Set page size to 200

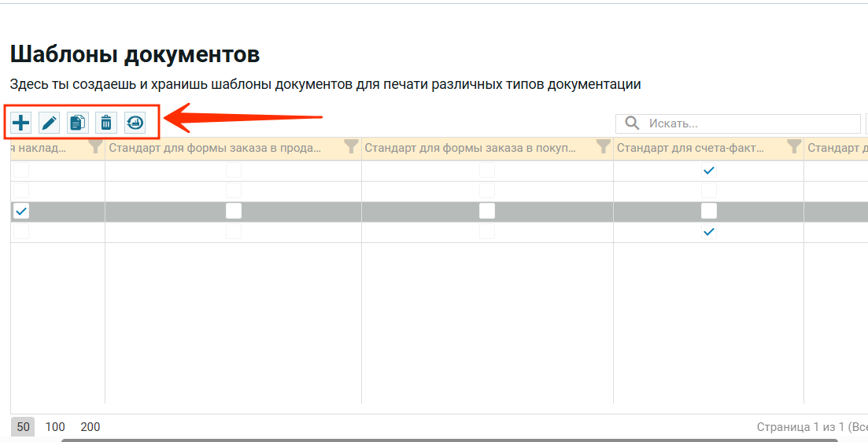90,427
